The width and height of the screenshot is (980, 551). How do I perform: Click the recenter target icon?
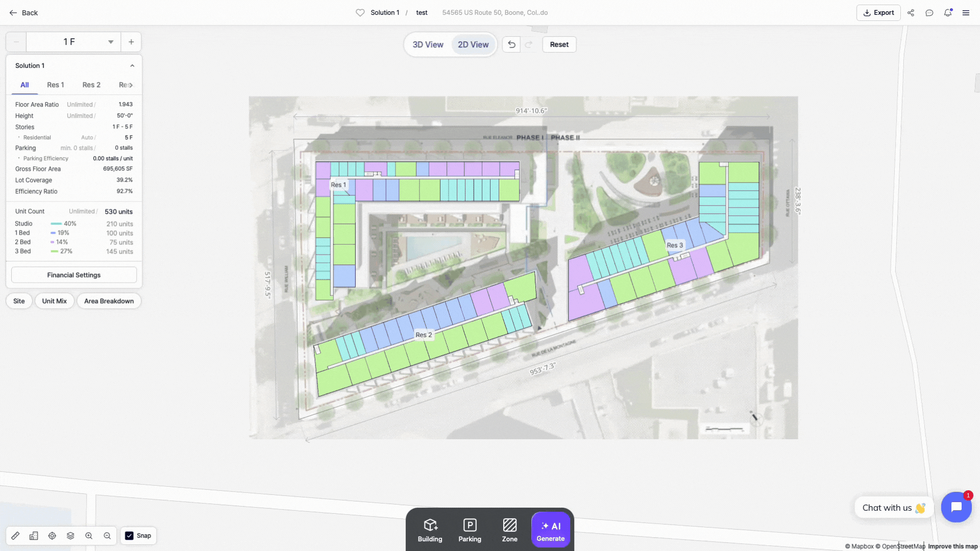pyautogui.click(x=52, y=536)
